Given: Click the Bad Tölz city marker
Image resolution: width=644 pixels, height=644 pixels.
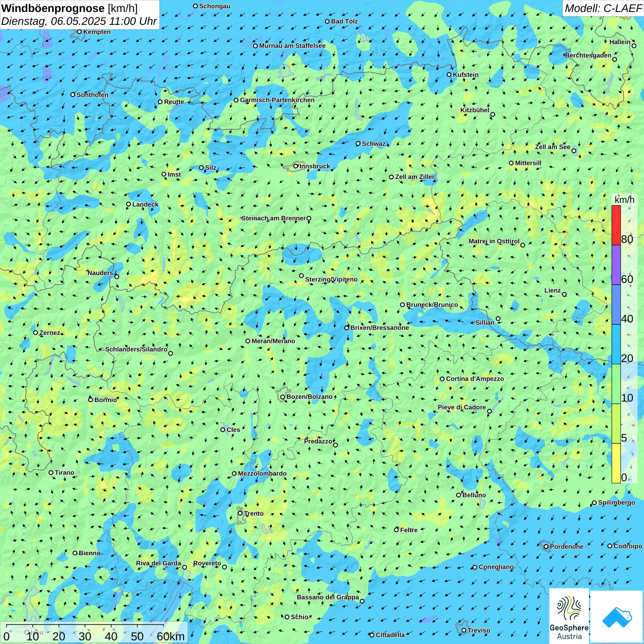Looking at the screenshot, I should click(328, 21).
